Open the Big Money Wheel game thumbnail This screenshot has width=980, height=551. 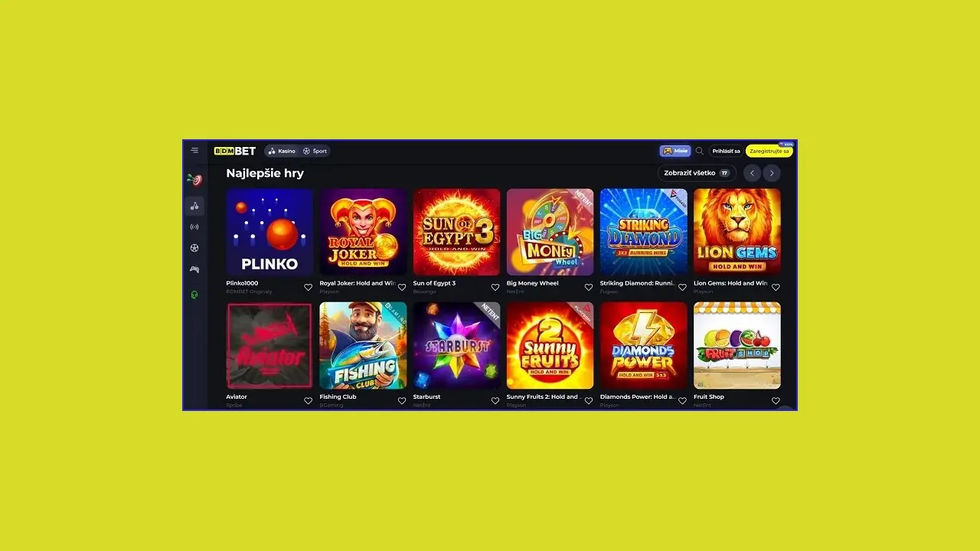(x=550, y=232)
